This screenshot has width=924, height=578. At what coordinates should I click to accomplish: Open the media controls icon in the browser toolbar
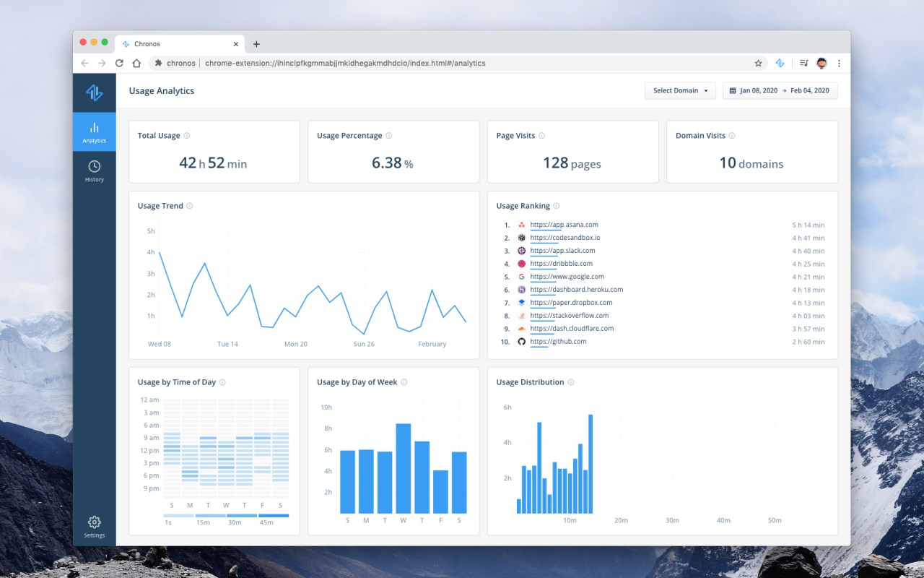[804, 63]
